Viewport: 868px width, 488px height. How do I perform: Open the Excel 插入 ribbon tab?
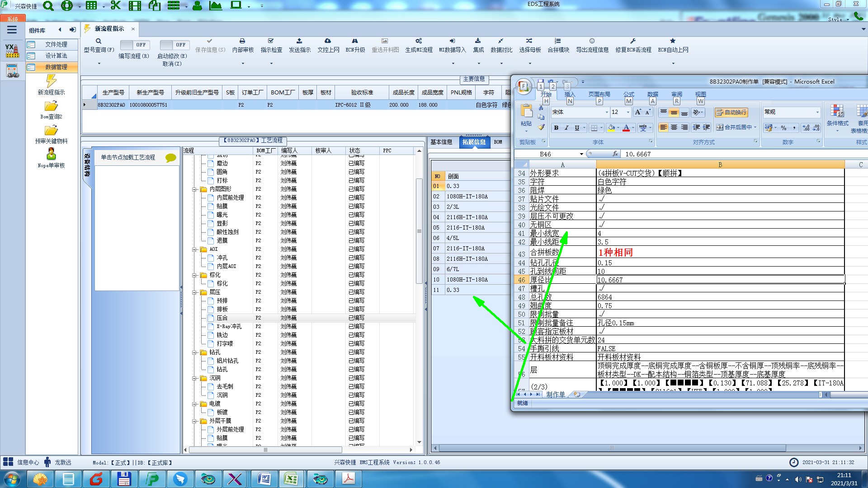[x=570, y=94]
